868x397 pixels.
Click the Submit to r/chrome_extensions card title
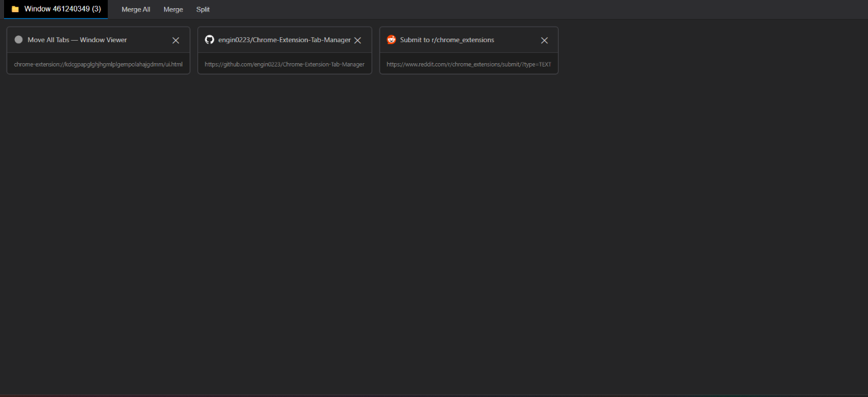click(x=447, y=39)
